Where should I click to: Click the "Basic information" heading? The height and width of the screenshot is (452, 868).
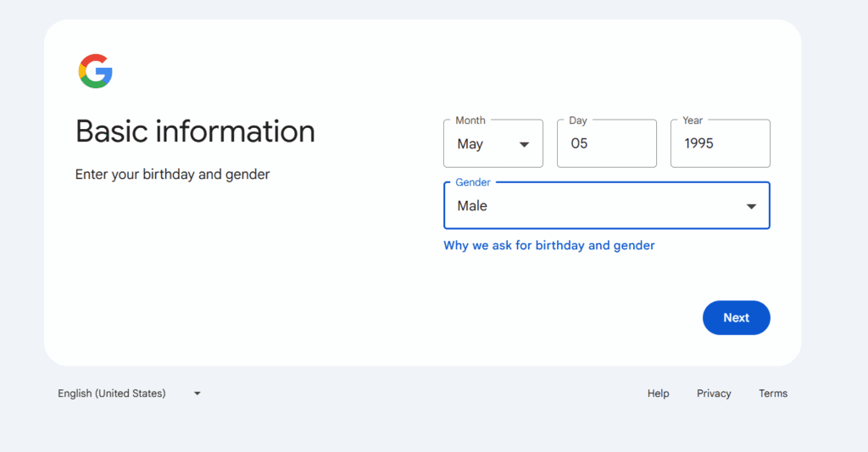pyautogui.click(x=195, y=131)
